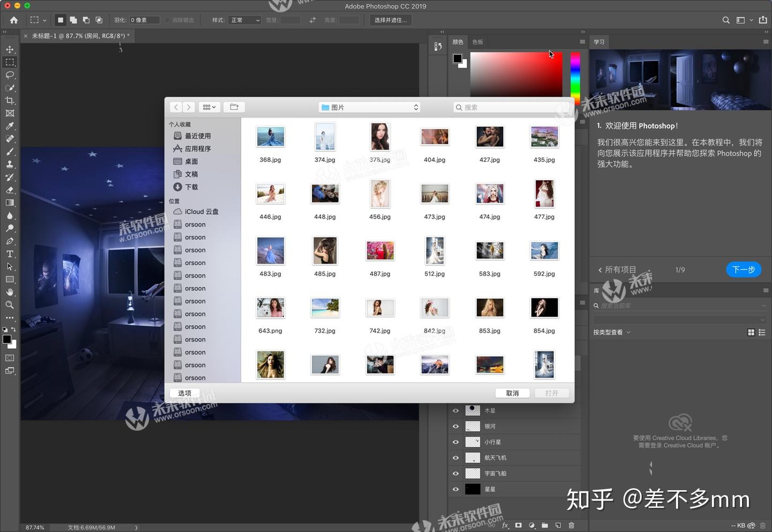Click the Home icon in options bar

[x=14, y=20]
